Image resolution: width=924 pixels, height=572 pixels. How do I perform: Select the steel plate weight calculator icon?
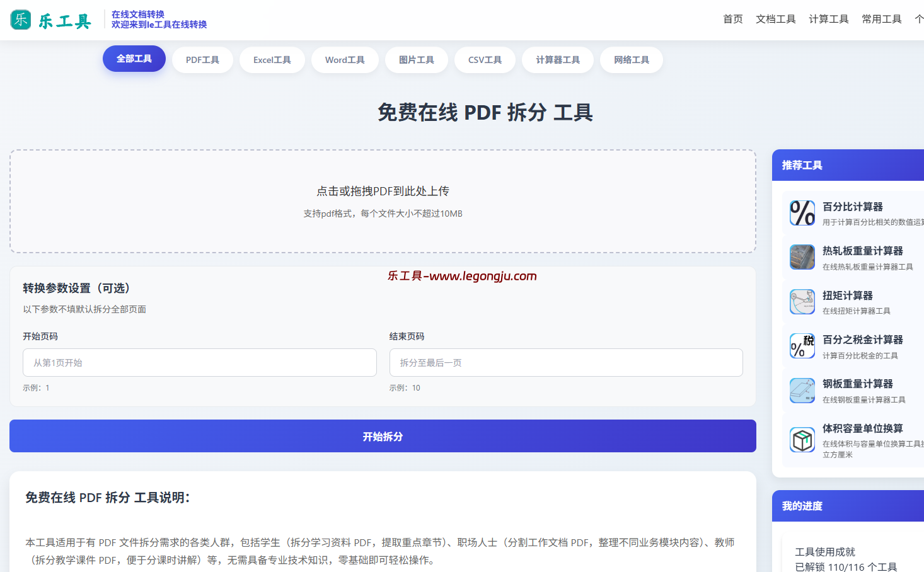802,391
